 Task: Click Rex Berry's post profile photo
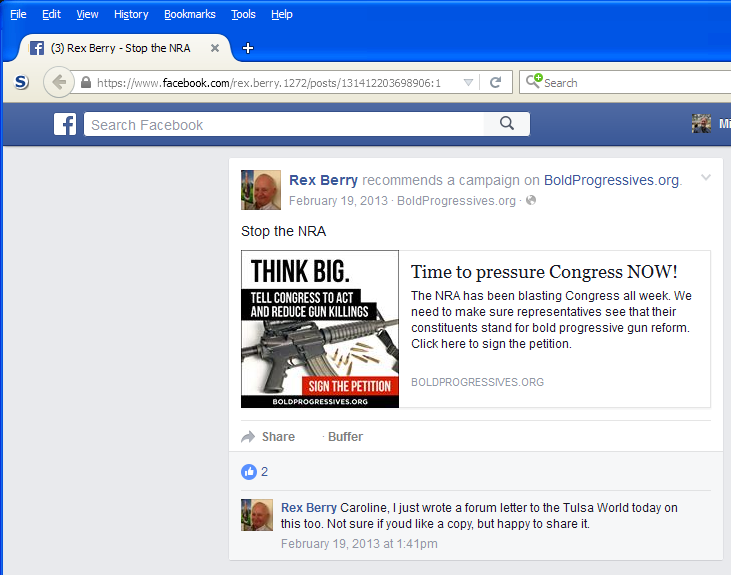pyautogui.click(x=261, y=190)
